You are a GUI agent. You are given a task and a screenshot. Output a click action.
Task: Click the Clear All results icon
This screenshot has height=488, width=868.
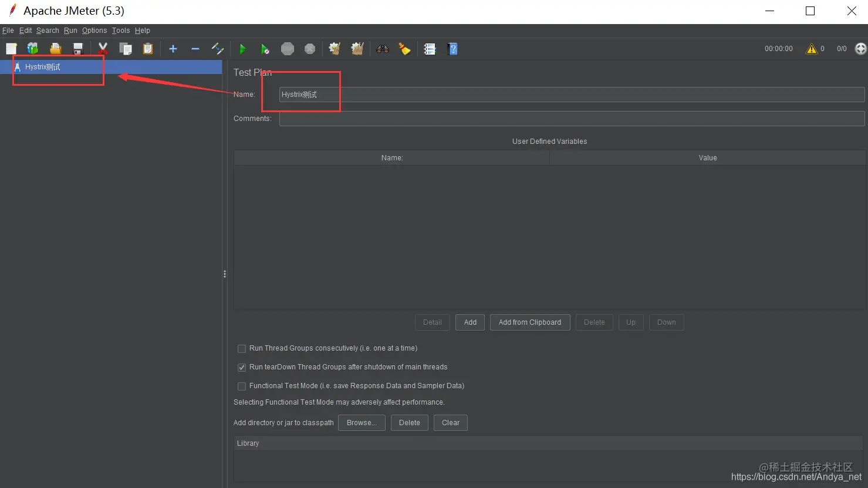coord(357,49)
